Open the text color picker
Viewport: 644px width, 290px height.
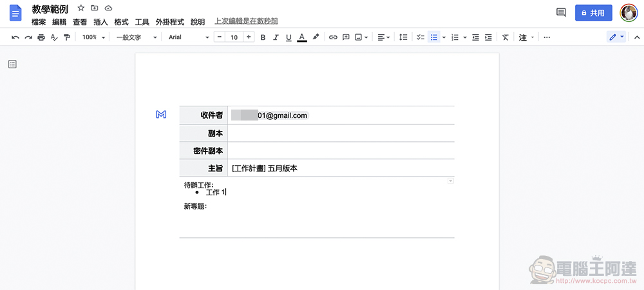(302, 37)
